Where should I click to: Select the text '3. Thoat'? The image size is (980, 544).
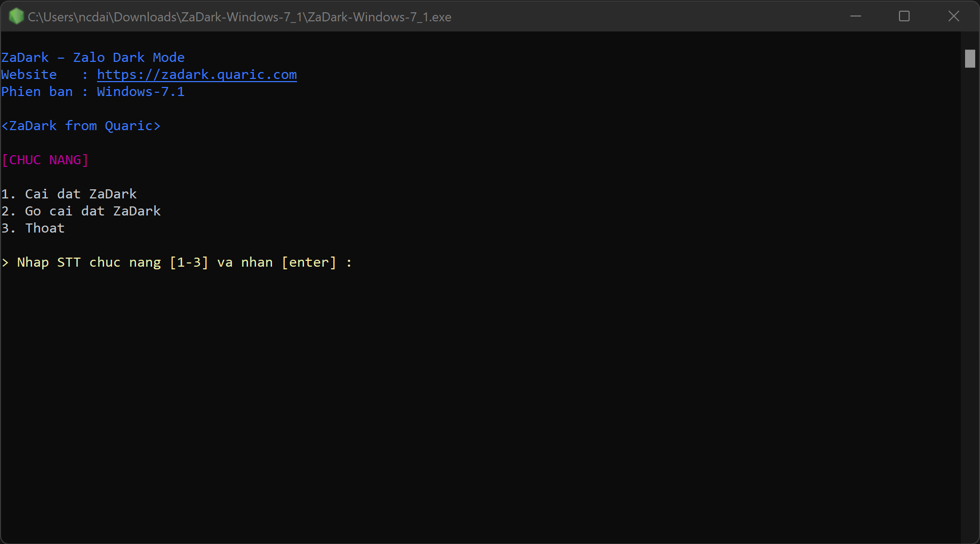(33, 228)
